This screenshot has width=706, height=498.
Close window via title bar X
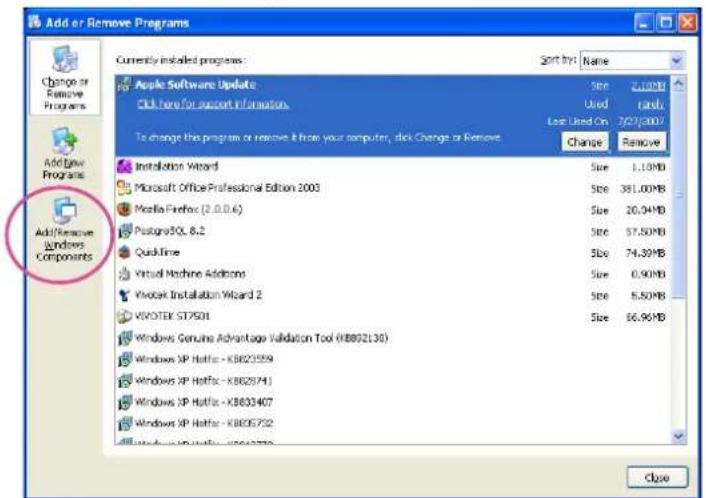[688, 23]
